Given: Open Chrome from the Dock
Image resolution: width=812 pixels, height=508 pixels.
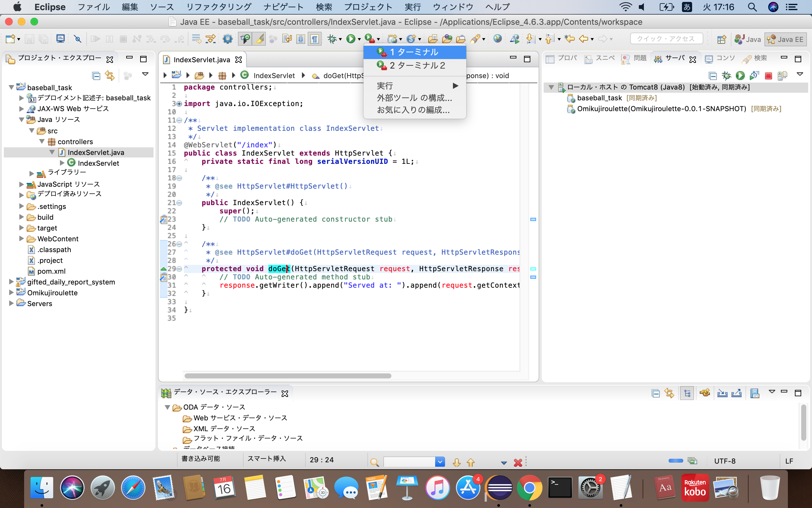Looking at the screenshot, I should [529, 487].
